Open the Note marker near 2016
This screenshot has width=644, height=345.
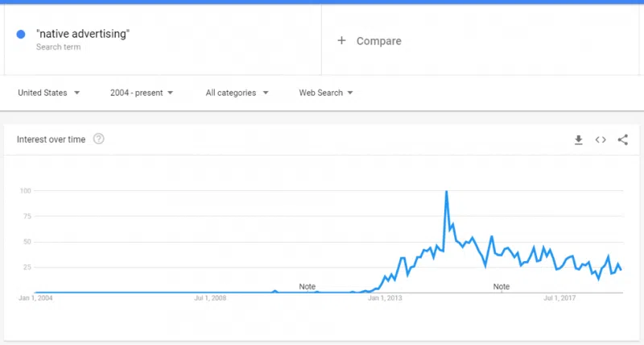click(x=502, y=286)
